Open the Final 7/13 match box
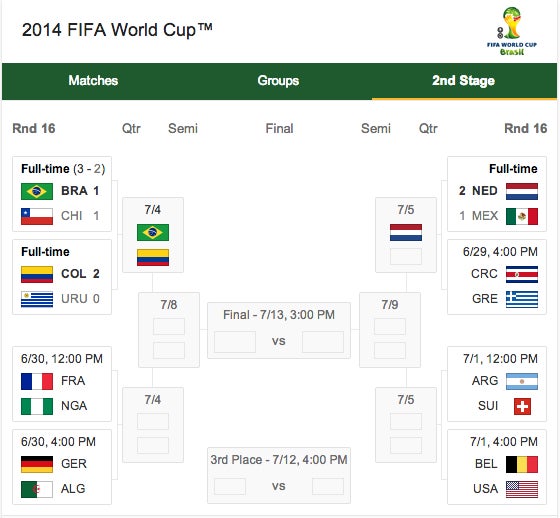This screenshot has height=518, width=560. (279, 330)
